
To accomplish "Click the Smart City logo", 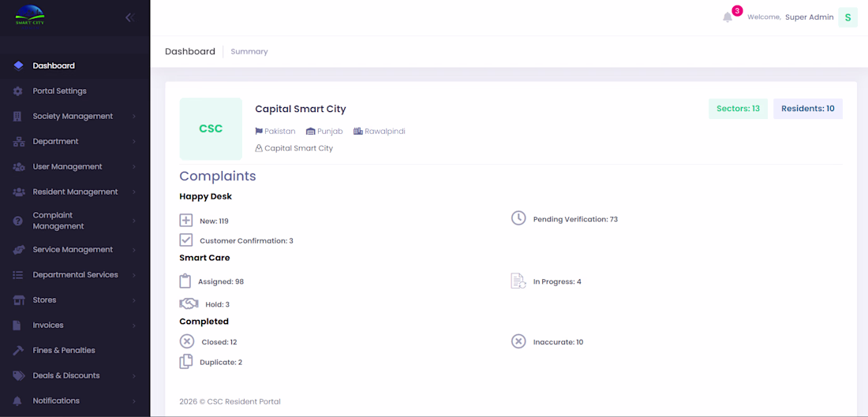I will pyautogui.click(x=30, y=15).
